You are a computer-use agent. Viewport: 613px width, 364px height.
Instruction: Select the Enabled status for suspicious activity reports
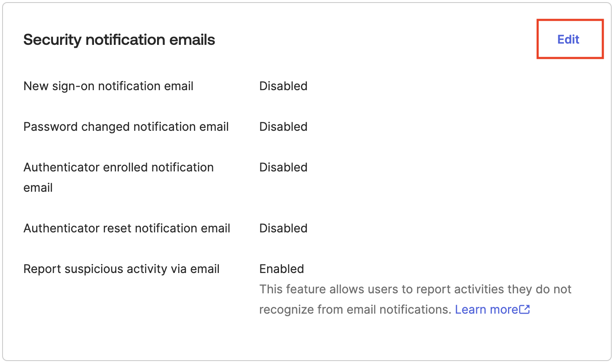[x=281, y=269]
